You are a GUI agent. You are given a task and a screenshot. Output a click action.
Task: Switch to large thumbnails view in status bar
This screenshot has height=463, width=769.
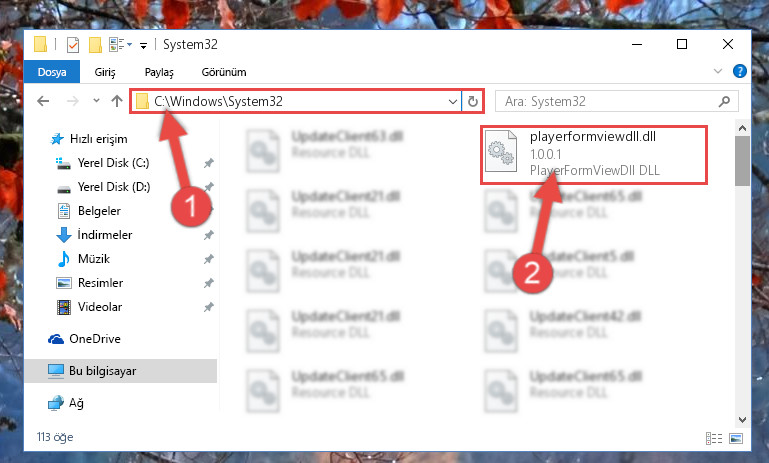(x=736, y=438)
